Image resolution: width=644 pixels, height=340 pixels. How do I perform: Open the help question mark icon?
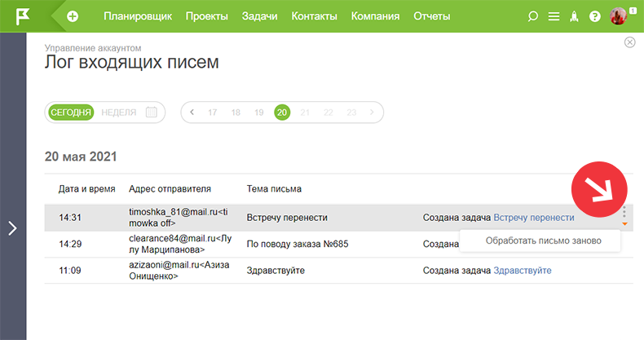click(x=595, y=16)
